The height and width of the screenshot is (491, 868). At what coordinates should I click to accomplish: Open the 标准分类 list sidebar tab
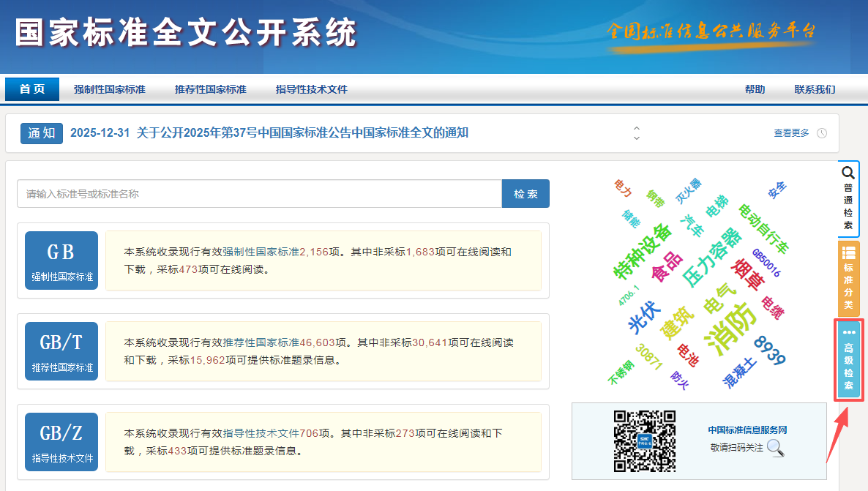(848, 278)
